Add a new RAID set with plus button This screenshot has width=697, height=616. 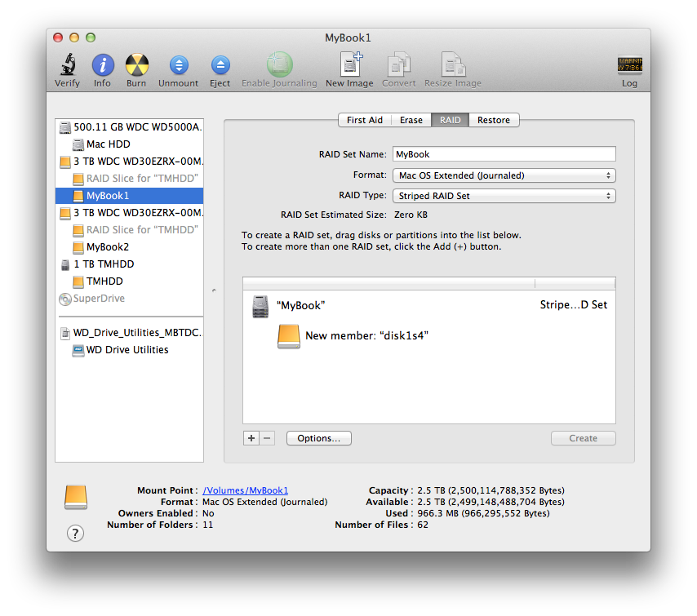[251, 438]
